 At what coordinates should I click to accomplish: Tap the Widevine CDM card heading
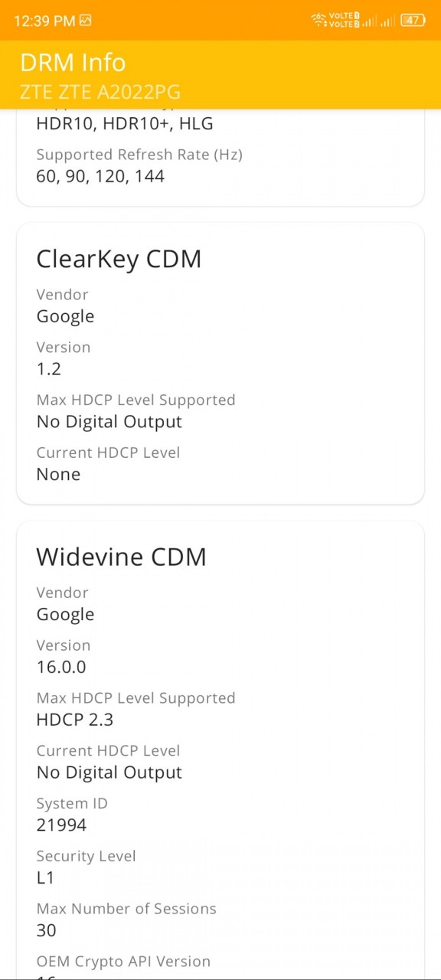121,557
